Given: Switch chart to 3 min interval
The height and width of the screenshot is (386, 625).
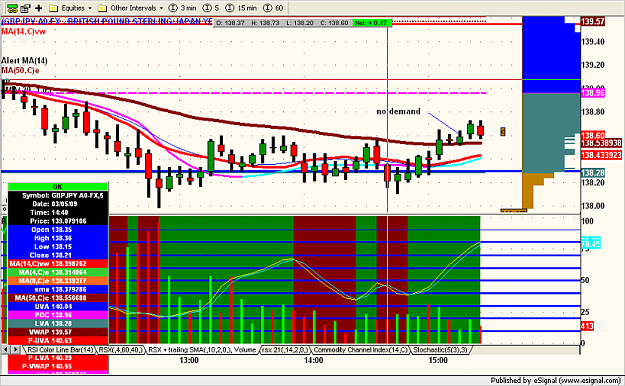Looking at the screenshot, I should [182, 8].
